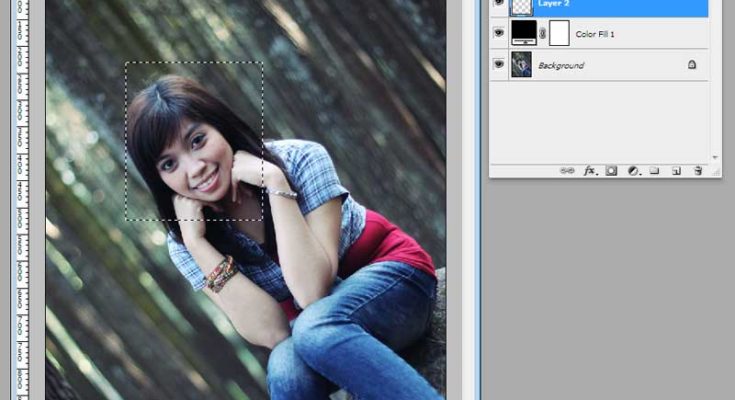Create a new group folder icon
The width and height of the screenshot is (735, 400).
point(654,171)
